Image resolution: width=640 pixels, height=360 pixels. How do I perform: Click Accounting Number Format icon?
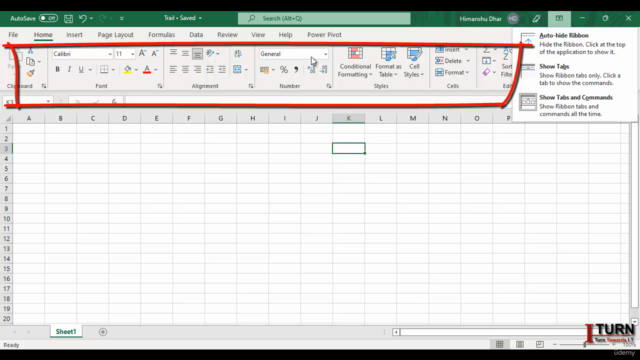pos(264,70)
